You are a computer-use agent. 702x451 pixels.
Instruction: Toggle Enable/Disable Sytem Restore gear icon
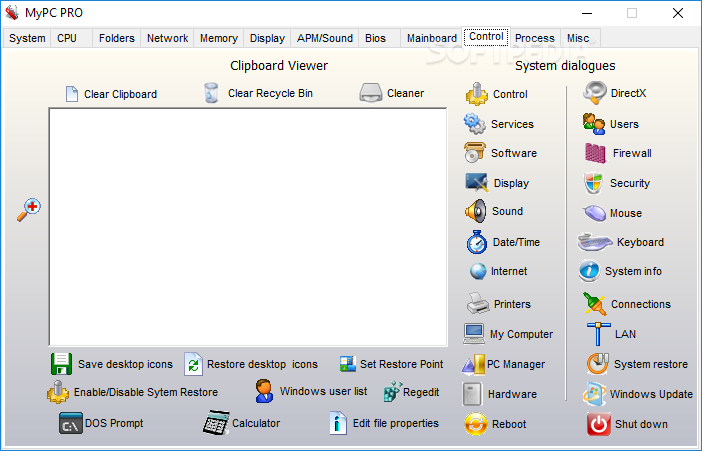[58, 392]
